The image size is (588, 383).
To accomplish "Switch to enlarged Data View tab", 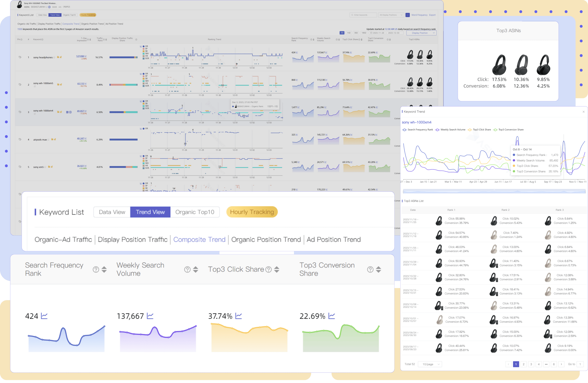I will [x=112, y=212].
